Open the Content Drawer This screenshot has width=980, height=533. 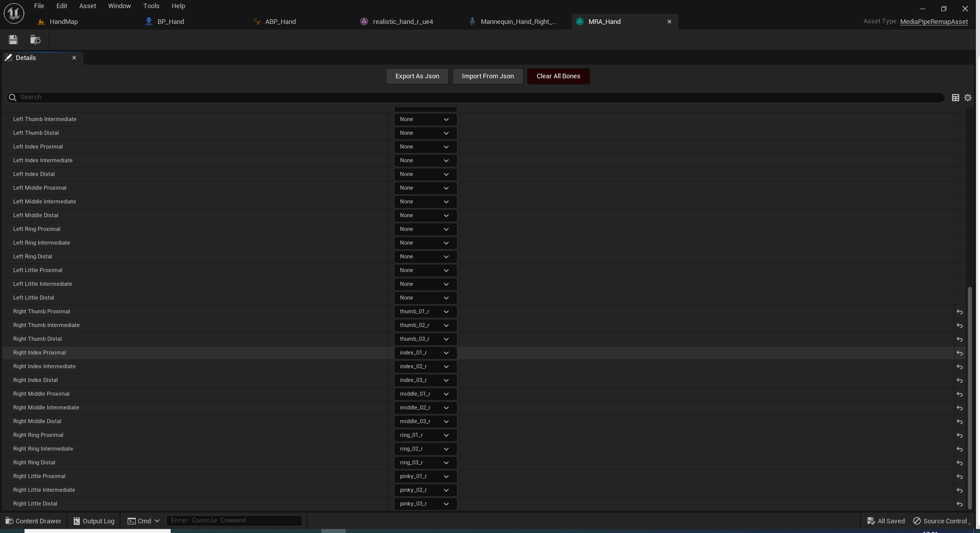(33, 521)
